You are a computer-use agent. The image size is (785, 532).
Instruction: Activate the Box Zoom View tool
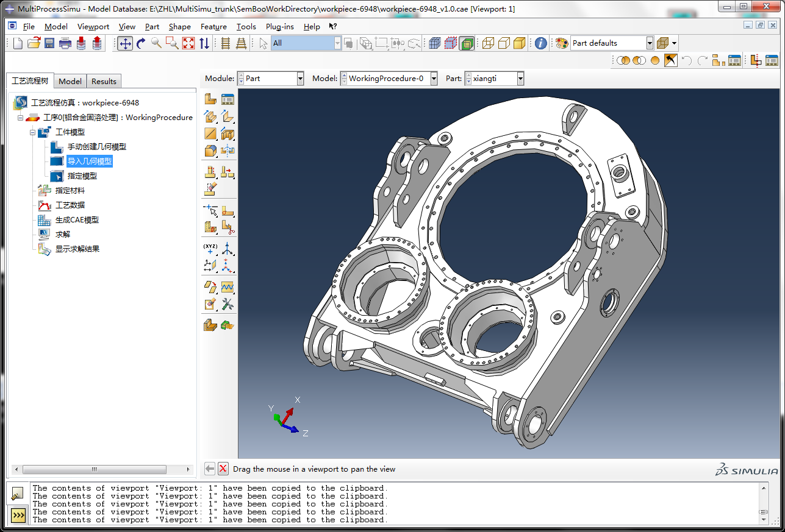click(173, 43)
